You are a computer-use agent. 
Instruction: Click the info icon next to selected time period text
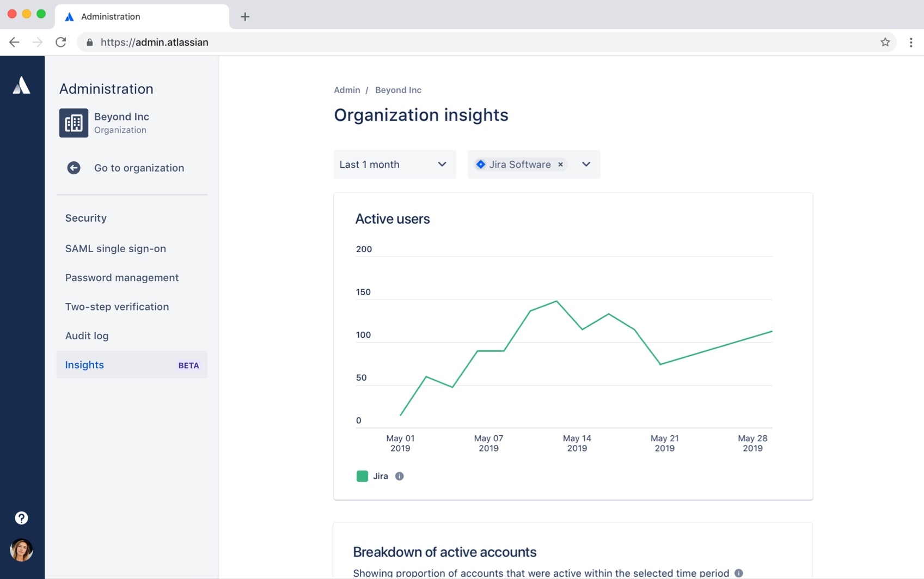point(739,572)
